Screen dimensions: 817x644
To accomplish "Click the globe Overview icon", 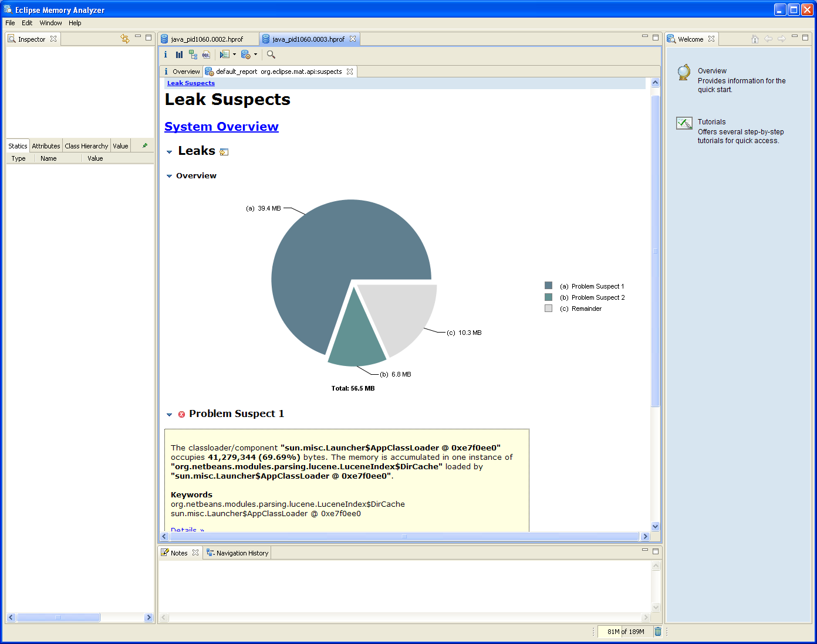I will [x=684, y=72].
